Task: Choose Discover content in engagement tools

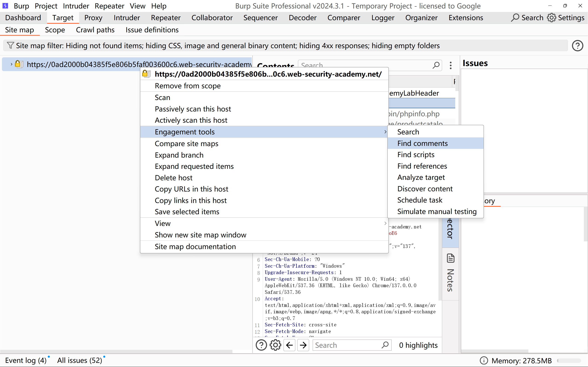Action: pos(425,189)
